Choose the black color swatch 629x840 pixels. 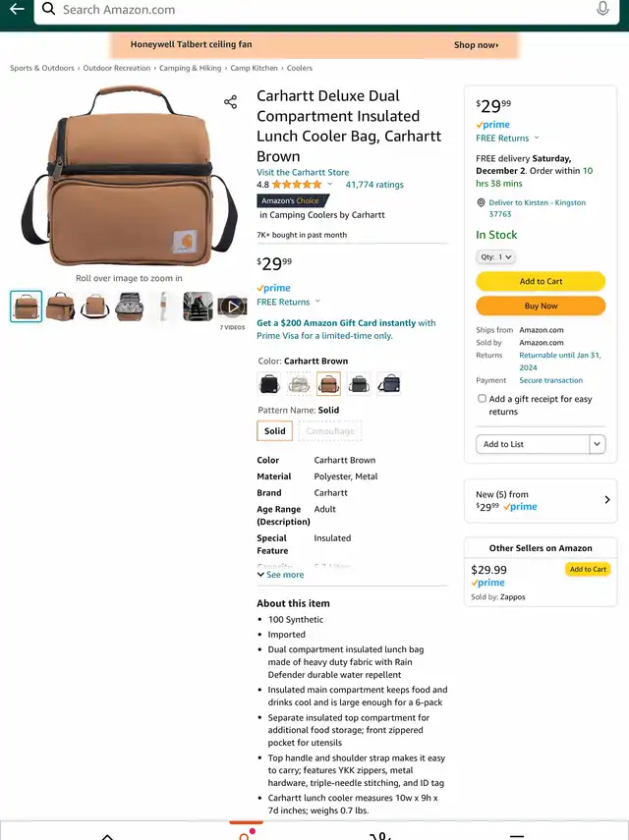pyautogui.click(x=269, y=383)
